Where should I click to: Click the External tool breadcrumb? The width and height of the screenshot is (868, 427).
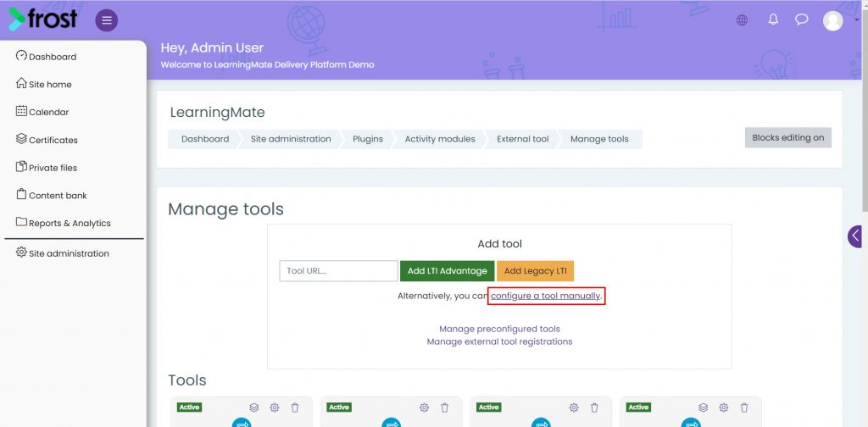pos(522,139)
